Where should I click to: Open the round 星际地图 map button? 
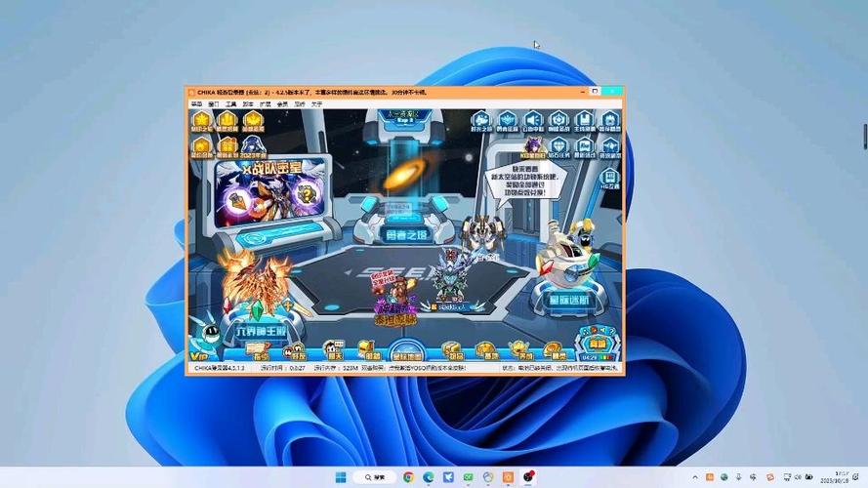point(407,351)
